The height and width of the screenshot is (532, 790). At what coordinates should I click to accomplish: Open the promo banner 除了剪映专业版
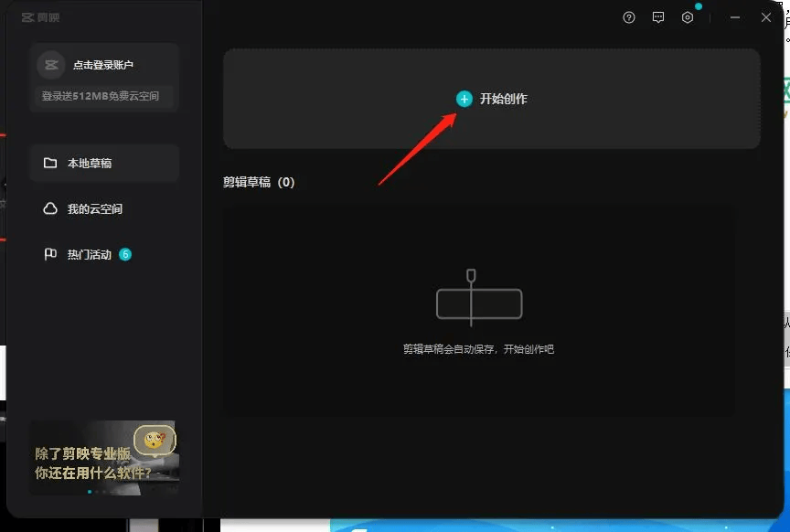104,457
